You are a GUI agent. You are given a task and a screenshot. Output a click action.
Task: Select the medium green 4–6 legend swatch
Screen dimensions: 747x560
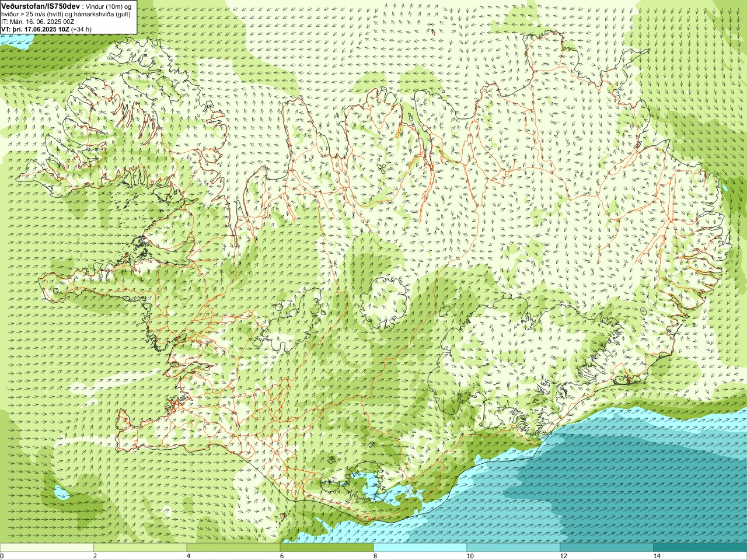click(x=233, y=548)
